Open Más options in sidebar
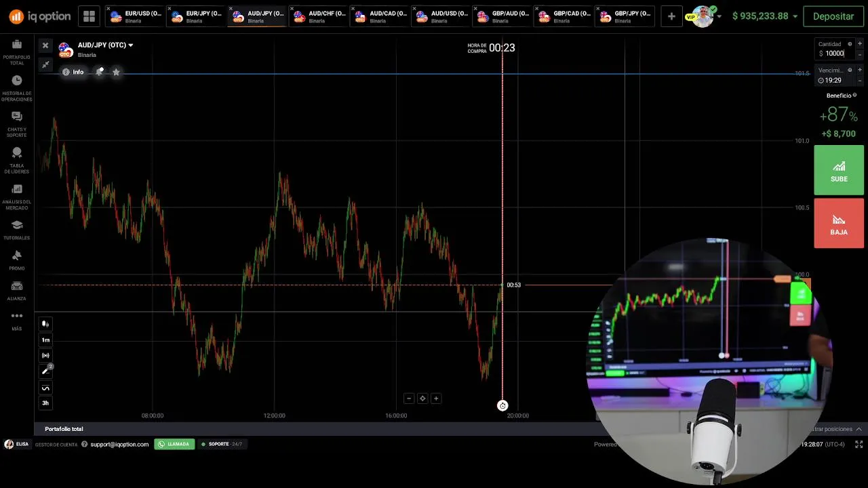This screenshot has height=488, width=868. [17, 321]
